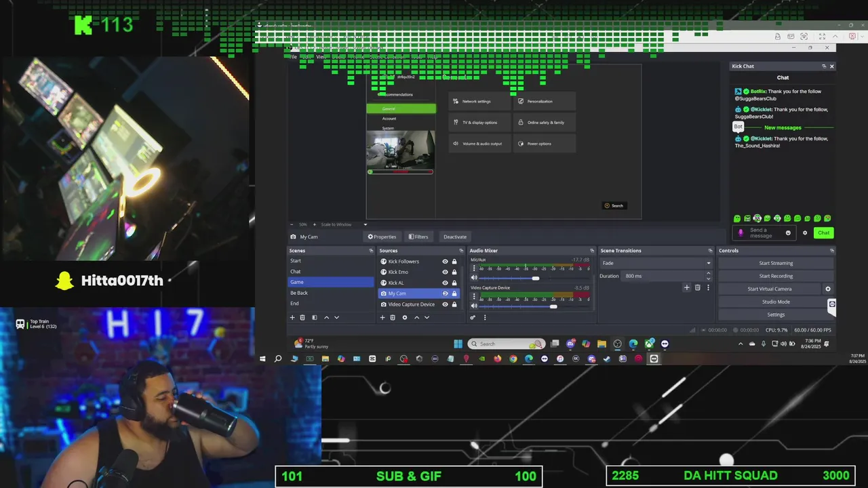Pop out the Audio Mixer dock
Image resolution: width=868 pixels, height=488 pixels.
pyautogui.click(x=591, y=251)
